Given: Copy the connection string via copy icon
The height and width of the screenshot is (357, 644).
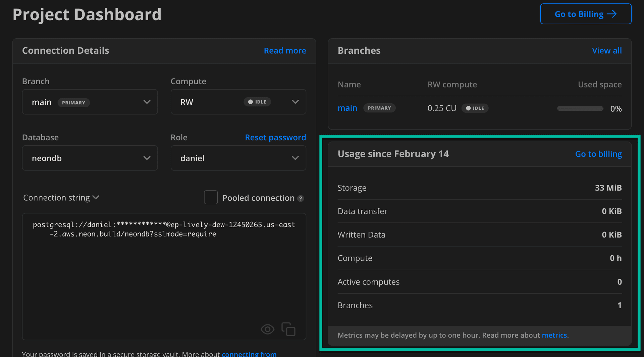Looking at the screenshot, I should (288, 329).
